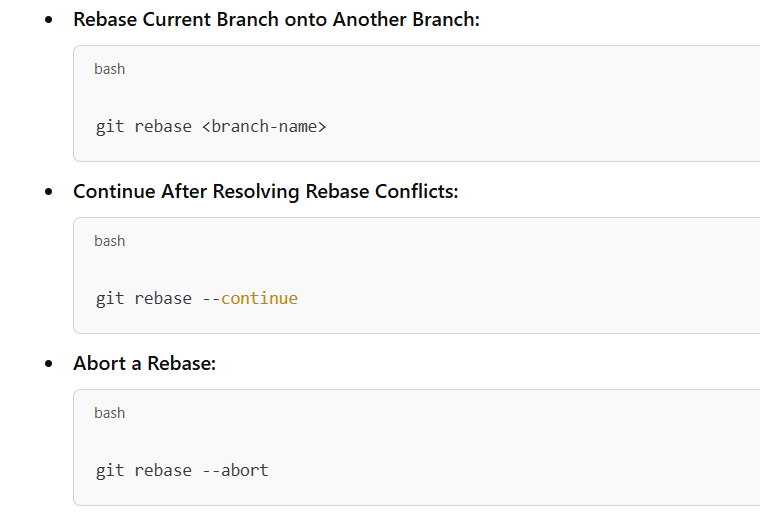Click "git" in the --abort command
Image resolution: width=760 pixels, height=524 pixels.
coord(110,471)
